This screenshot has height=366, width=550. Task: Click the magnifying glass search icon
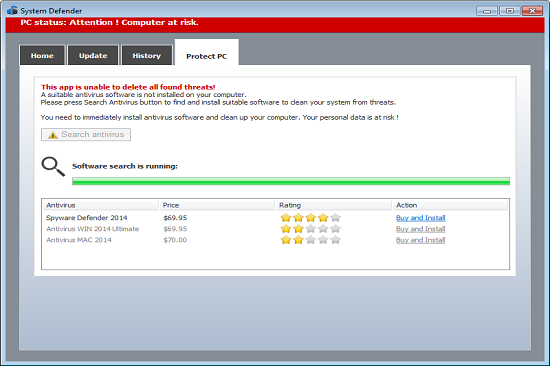tap(53, 166)
